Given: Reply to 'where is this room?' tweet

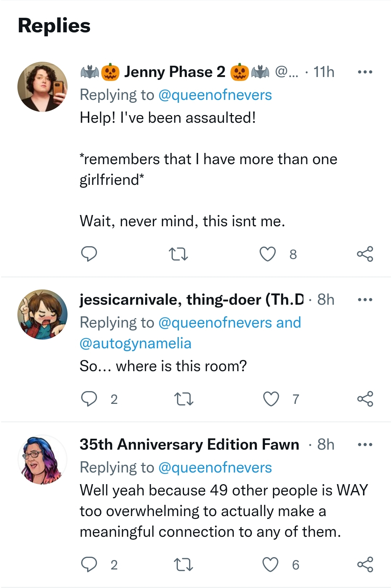Looking at the screenshot, I should [89, 399].
